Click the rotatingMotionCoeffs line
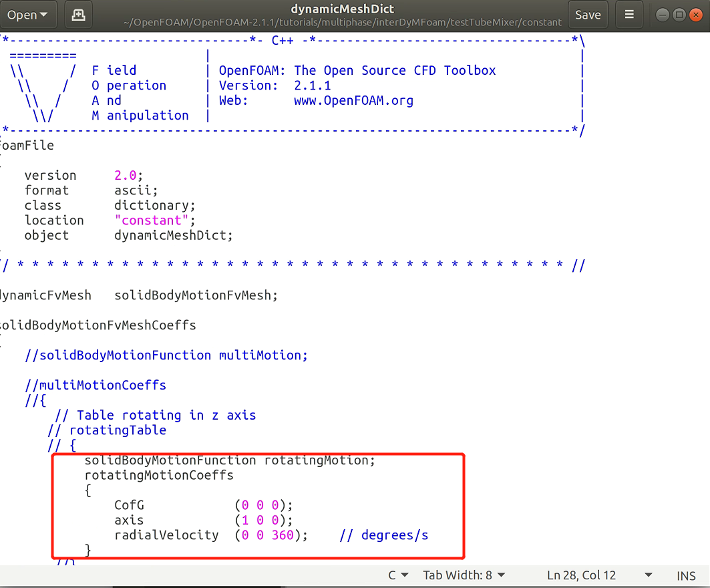This screenshot has width=710, height=588. pos(159,475)
